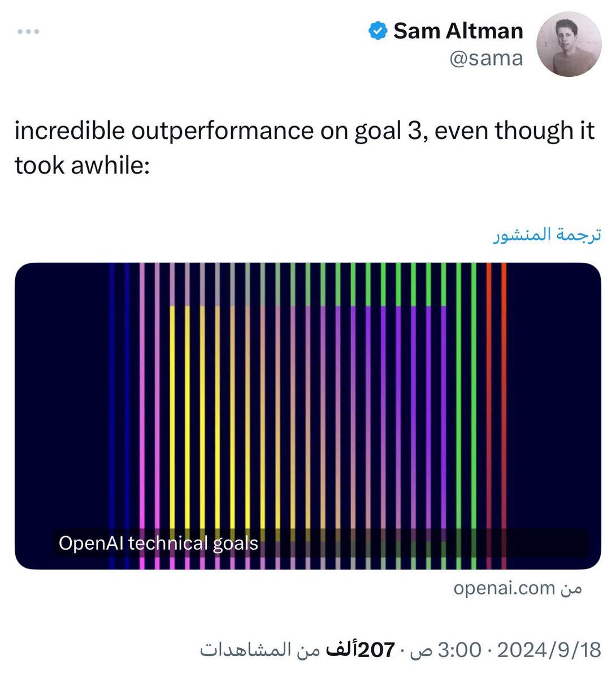Click the من المشاهدات views label
The image size is (616, 678).
(260, 650)
